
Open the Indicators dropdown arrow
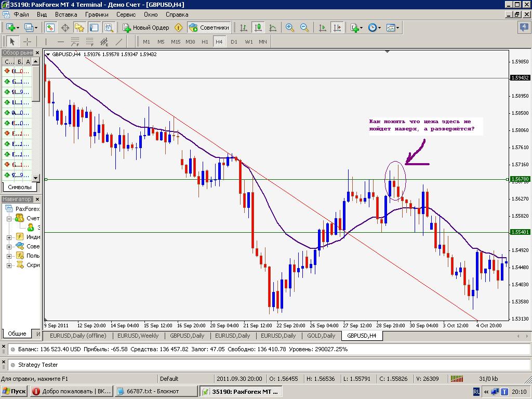tap(362, 28)
